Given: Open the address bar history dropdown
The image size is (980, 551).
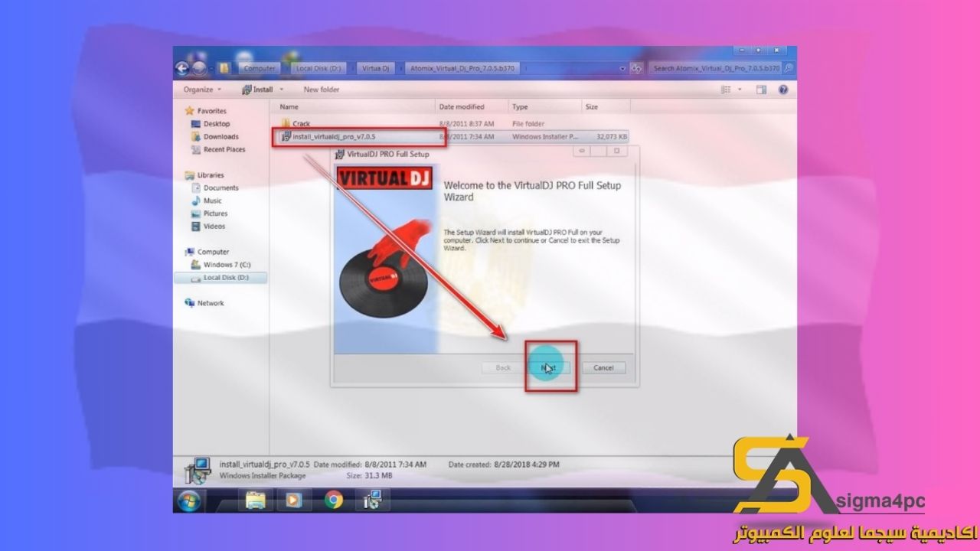Looking at the screenshot, I should 622,68.
